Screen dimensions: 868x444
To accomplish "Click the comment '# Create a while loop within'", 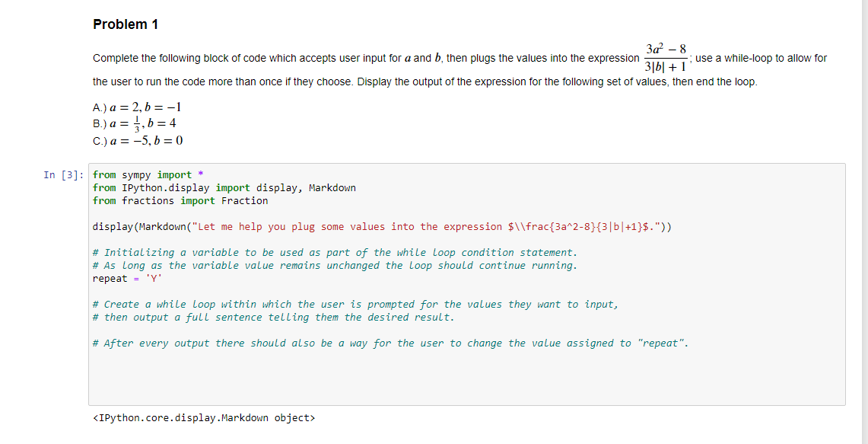I will tap(355, 305).
